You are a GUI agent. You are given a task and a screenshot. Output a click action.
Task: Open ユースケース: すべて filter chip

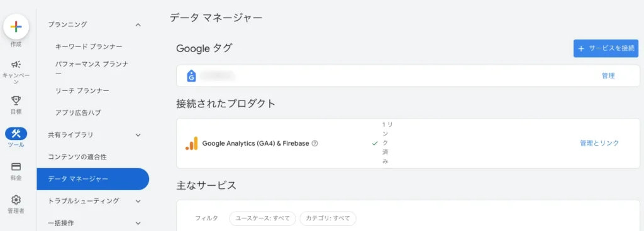262,218
